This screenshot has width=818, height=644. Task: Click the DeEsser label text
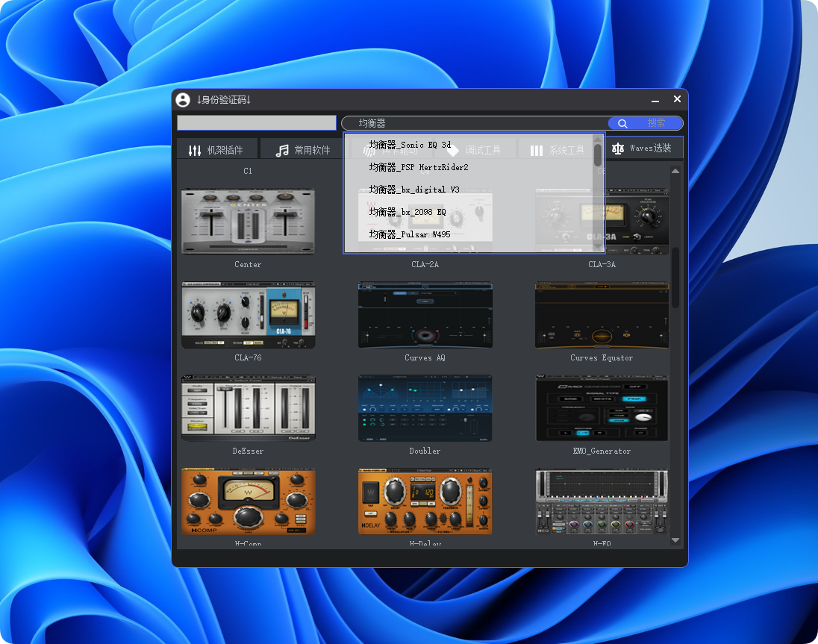tap(248, 451)
